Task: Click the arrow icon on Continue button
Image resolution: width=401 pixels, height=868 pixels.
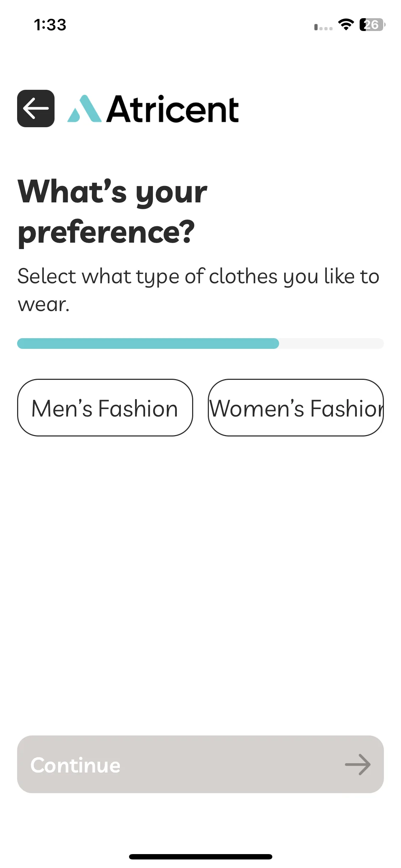Action: 358,764
